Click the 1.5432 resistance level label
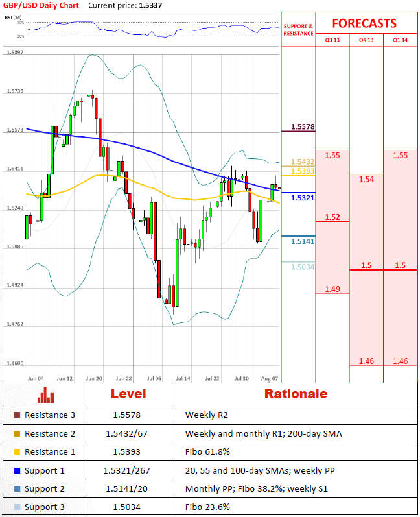This screenshot has width=420, height=517. click(x=303, y=162)
